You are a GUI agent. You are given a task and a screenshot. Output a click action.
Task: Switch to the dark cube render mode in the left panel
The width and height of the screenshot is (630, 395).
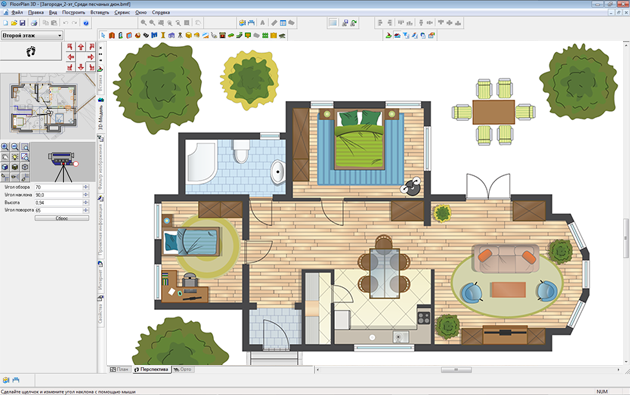(15, 167)
